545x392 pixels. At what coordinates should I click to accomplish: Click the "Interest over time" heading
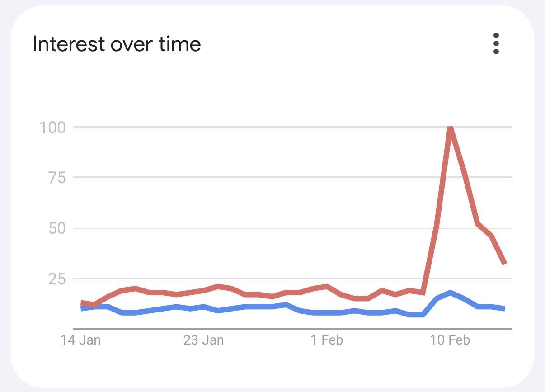point(117,44)
